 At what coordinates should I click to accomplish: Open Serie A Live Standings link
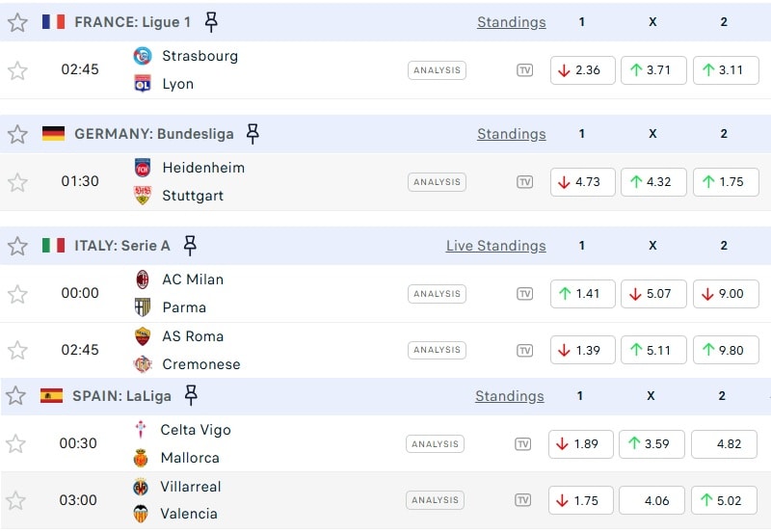coord(495,246)
